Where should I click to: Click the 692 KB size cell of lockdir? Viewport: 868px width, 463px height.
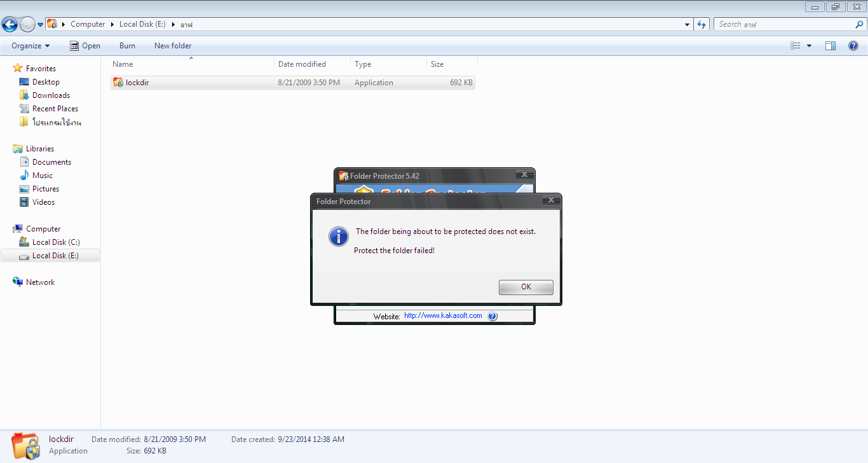[x=461, y=83]
